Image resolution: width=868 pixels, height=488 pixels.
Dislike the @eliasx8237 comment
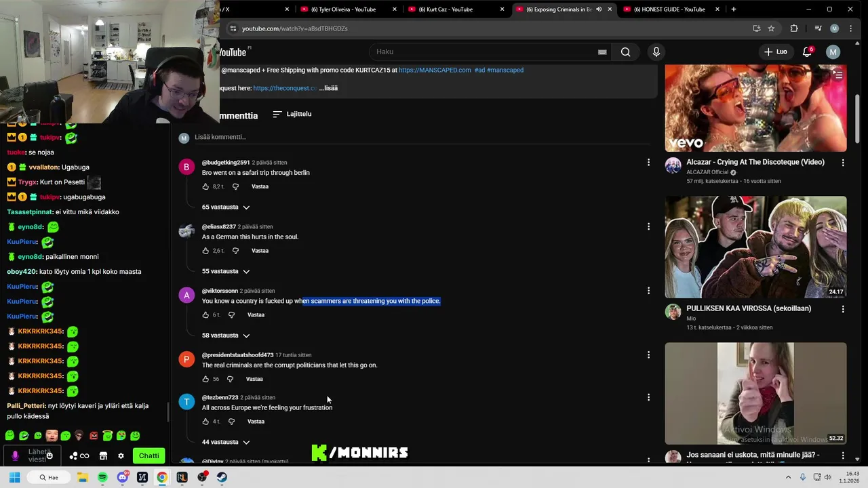coord(235,251)
